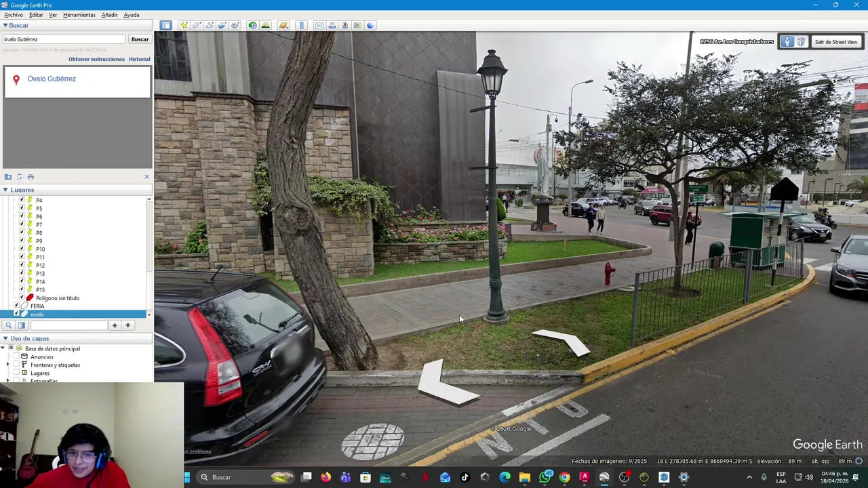Screen dimensions: 868x488
Task: Open the Editar menu
Action: pos(36,15)
